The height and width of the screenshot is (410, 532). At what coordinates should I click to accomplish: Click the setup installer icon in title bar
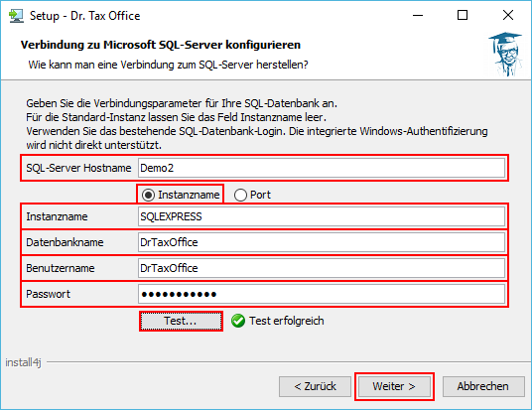coord(16,16)
